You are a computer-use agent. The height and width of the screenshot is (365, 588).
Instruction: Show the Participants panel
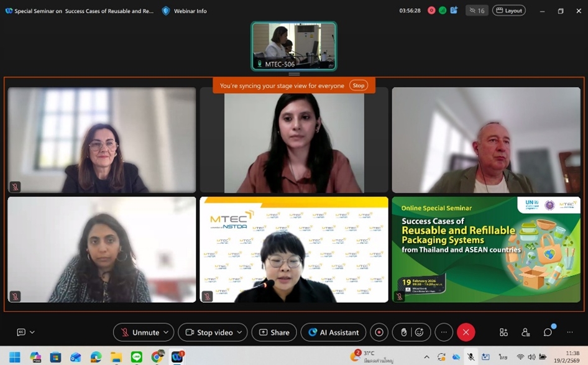tap(526, 333)
